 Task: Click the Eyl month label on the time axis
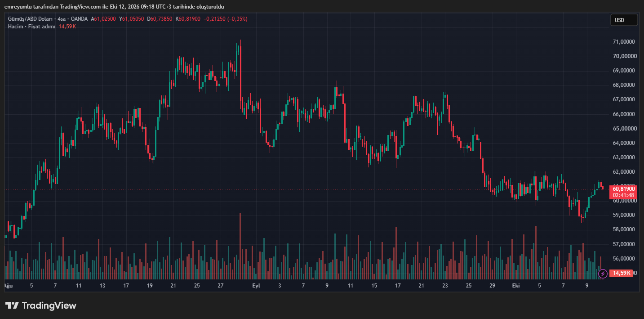256,286
